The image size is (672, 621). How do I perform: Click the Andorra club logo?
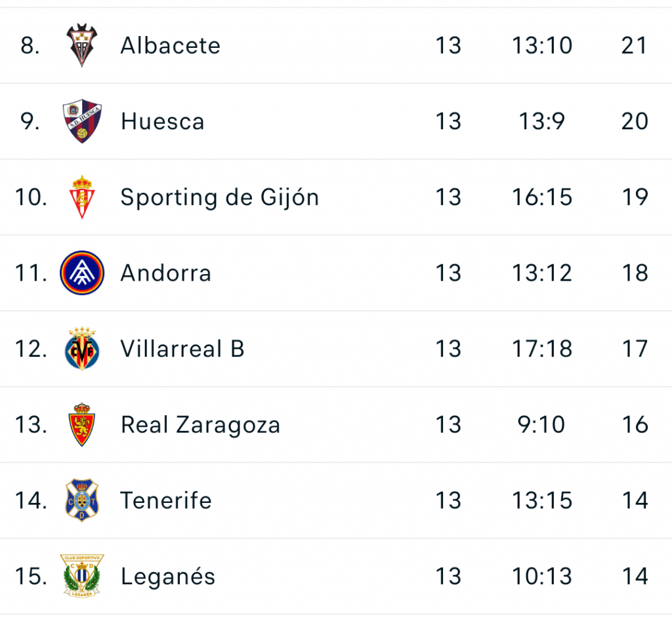click(x=82, y=273)
